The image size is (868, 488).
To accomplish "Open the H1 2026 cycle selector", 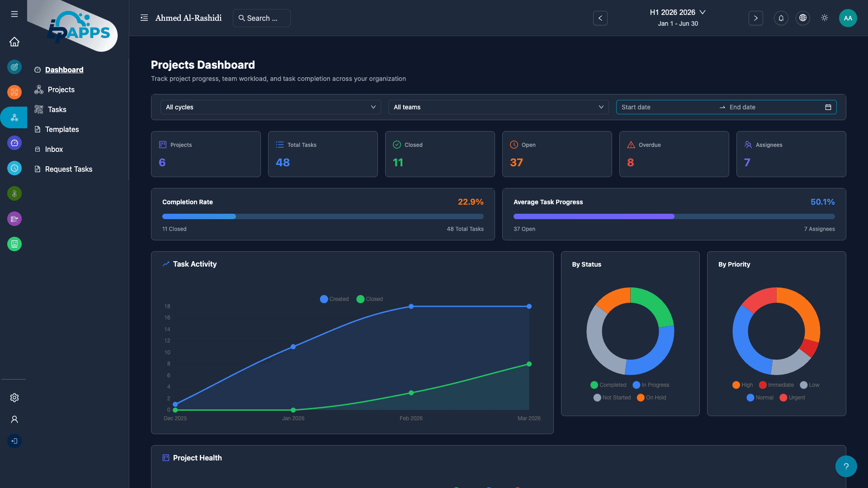I will click(x=677, y=12).
